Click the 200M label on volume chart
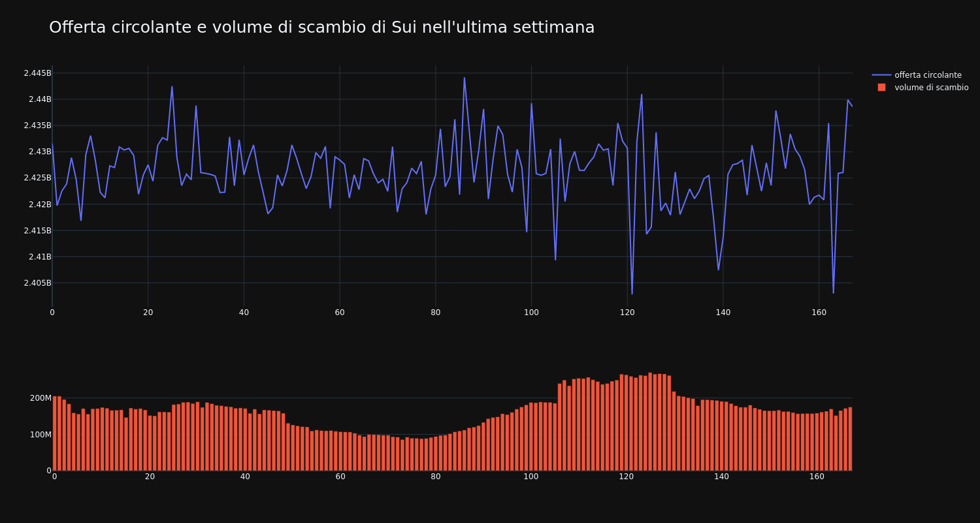This screenshot has height=523, width=980. 41,398
